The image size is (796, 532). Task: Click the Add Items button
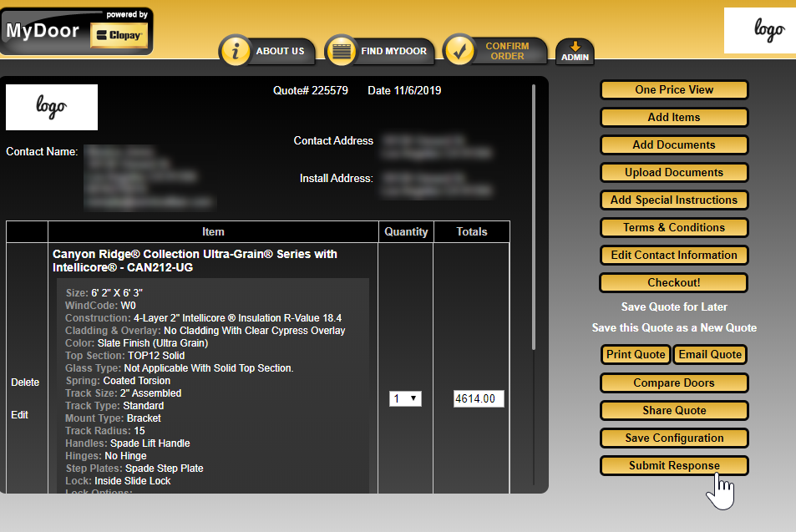click(674, 117)
